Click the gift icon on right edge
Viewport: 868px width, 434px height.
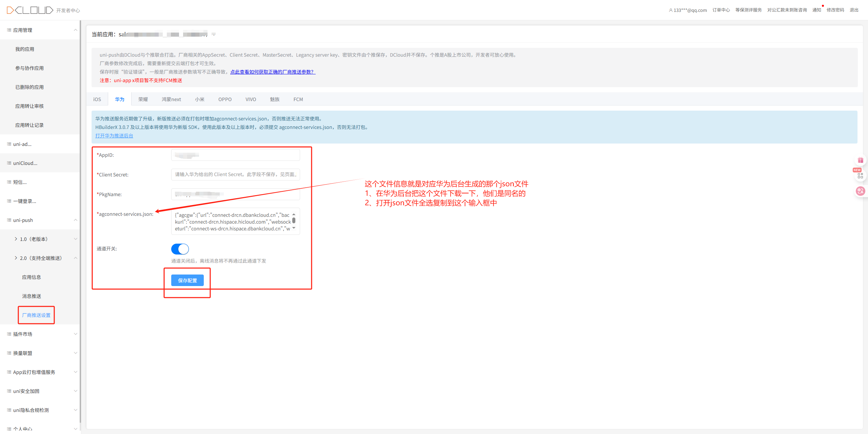(x=860, y=160)
